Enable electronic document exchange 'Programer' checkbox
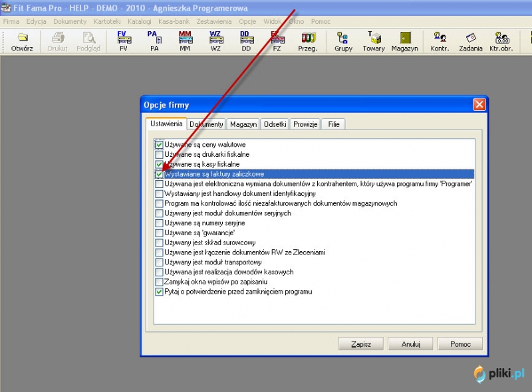Screen dimensions: 532x392 (x=159, y=184)
